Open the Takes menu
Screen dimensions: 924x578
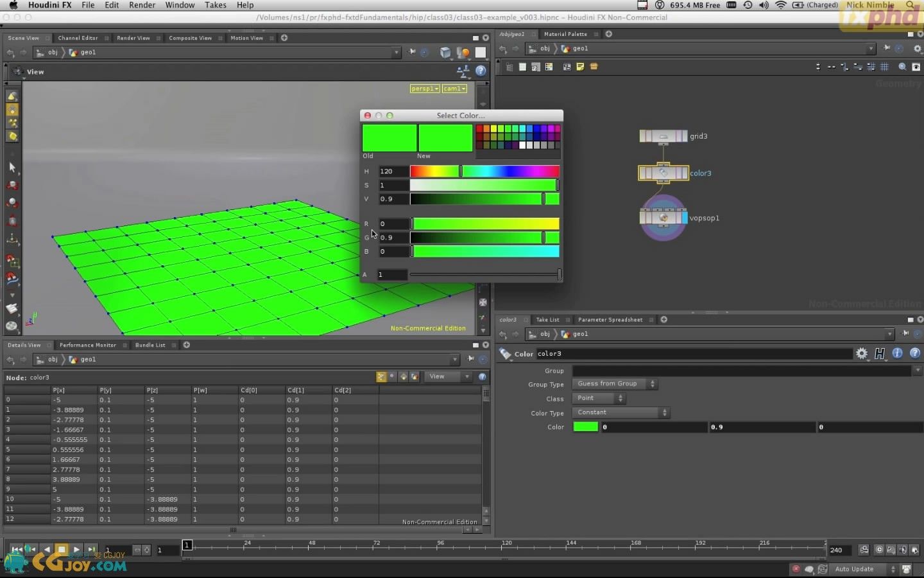(216, 5)
